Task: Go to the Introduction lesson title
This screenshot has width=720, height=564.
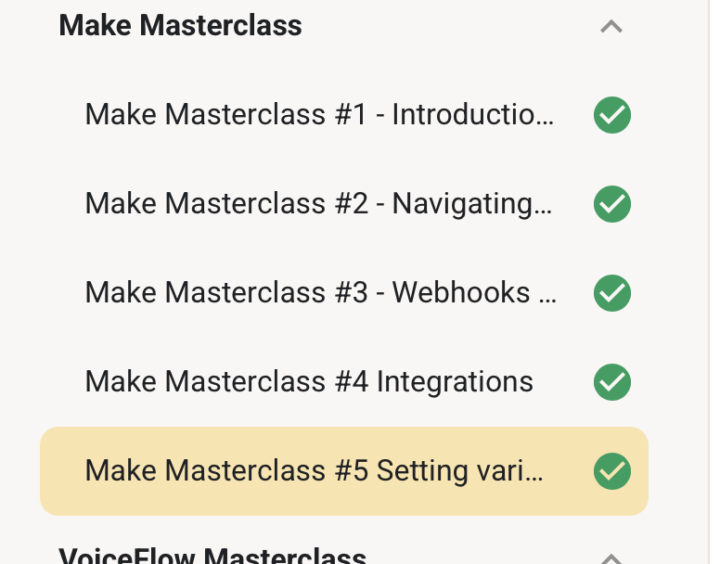Action: coord(472,116)
